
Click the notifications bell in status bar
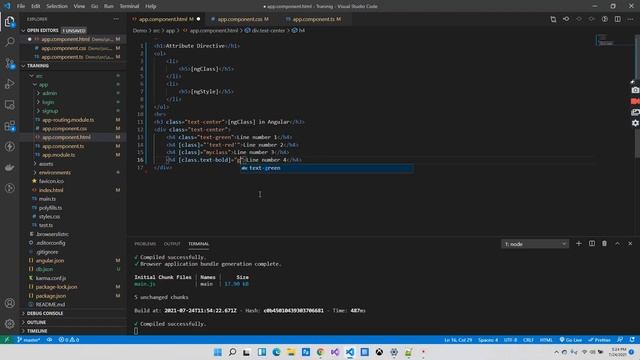click(632, 340)
